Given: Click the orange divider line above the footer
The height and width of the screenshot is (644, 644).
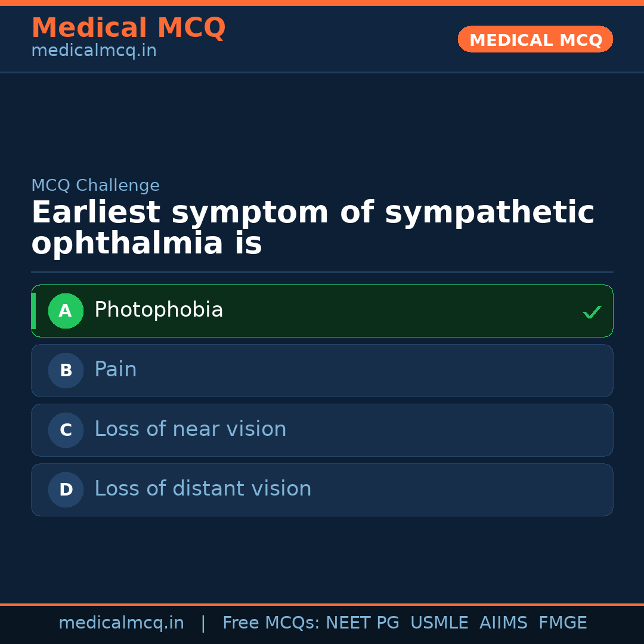Looking at the screenshot, I should click(322, 603).
